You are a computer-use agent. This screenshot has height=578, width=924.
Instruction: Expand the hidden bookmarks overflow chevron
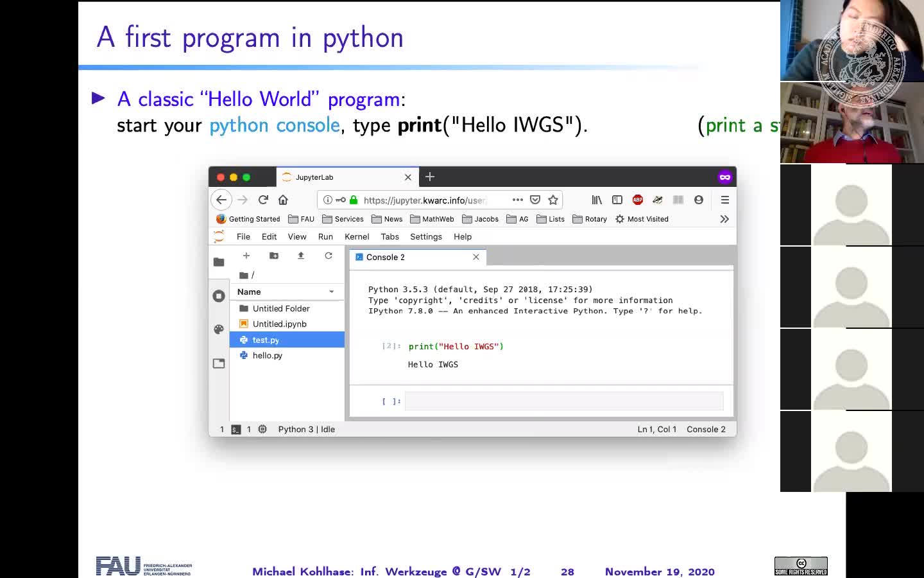tap(724, 219)
